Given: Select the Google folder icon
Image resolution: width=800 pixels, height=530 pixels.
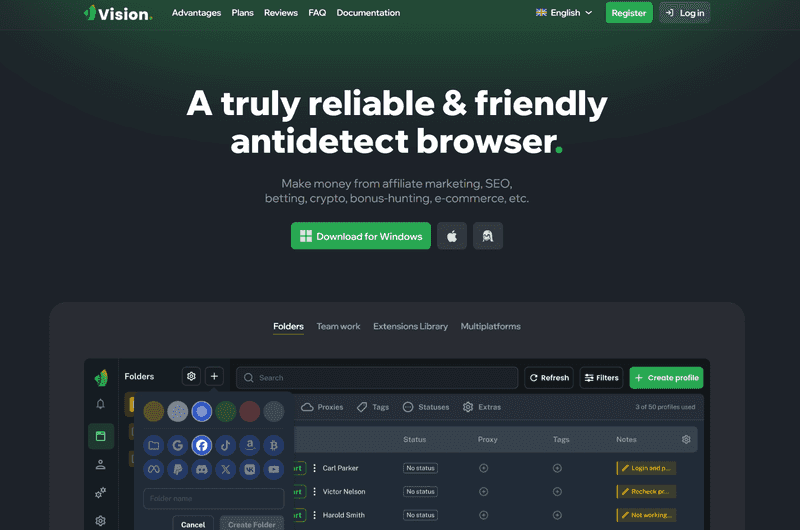Looking at the screenshot, I should [178, 445].
